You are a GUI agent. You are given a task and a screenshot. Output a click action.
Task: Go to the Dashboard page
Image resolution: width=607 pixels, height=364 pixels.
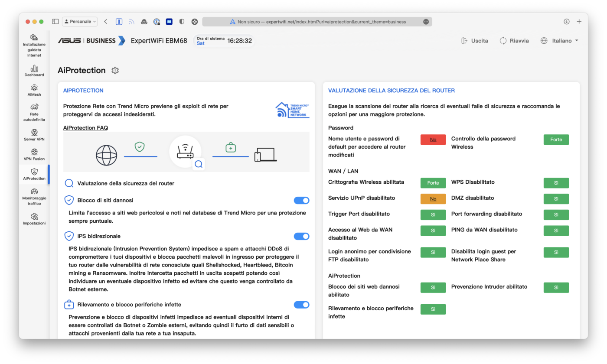[x=34, y=71]
